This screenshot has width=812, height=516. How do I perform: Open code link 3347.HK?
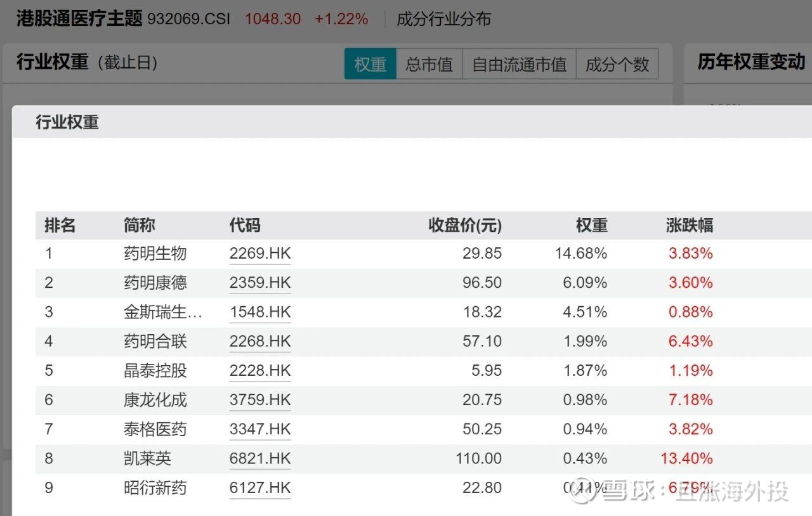(x=260, y=429)
